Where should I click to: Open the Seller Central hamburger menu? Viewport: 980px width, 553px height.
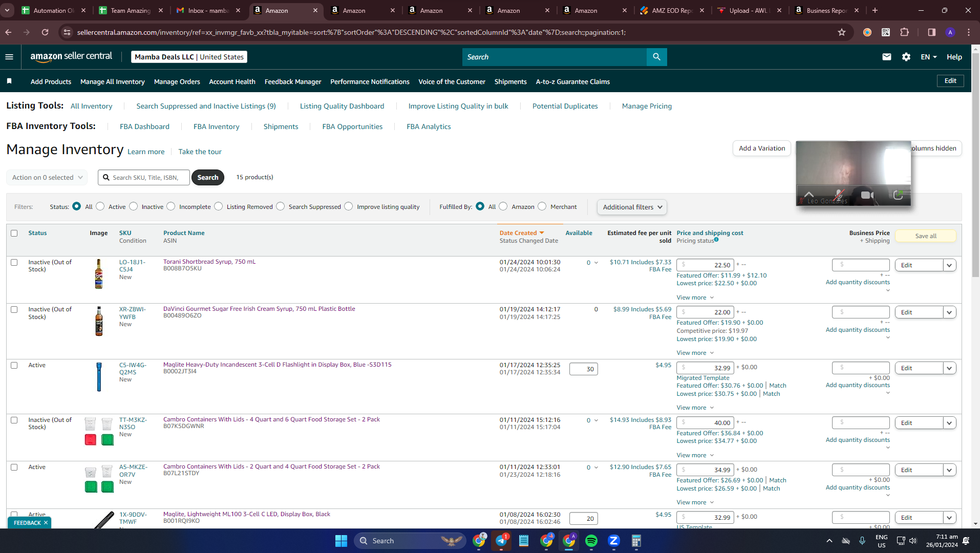point(9,57)
